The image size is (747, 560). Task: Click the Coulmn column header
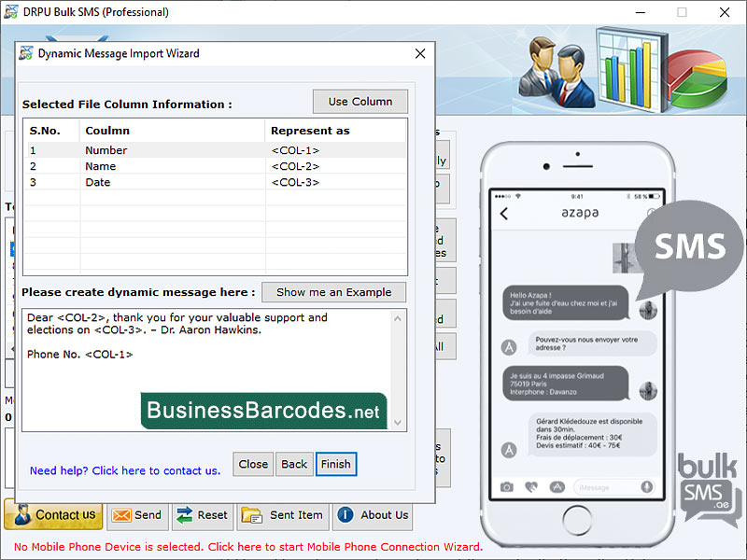172,131
